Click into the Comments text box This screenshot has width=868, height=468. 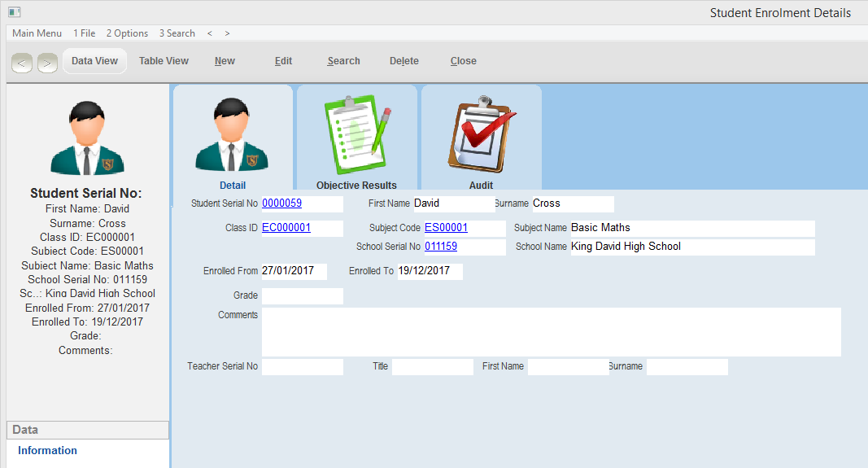pos(551,331)
